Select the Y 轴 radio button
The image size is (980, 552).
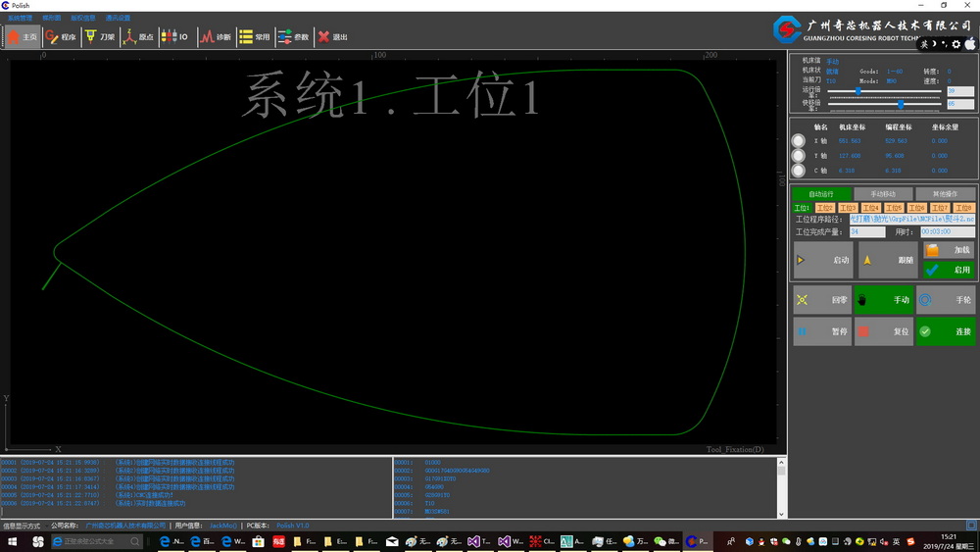coord(799,156)
